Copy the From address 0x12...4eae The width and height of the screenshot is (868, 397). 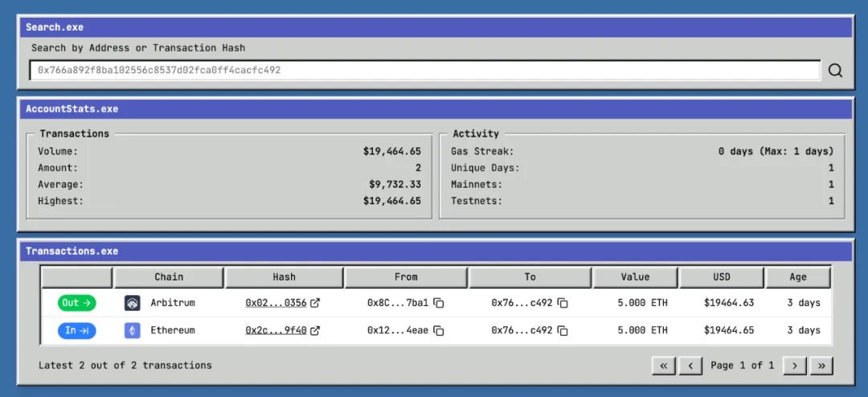tap(439, 330)
